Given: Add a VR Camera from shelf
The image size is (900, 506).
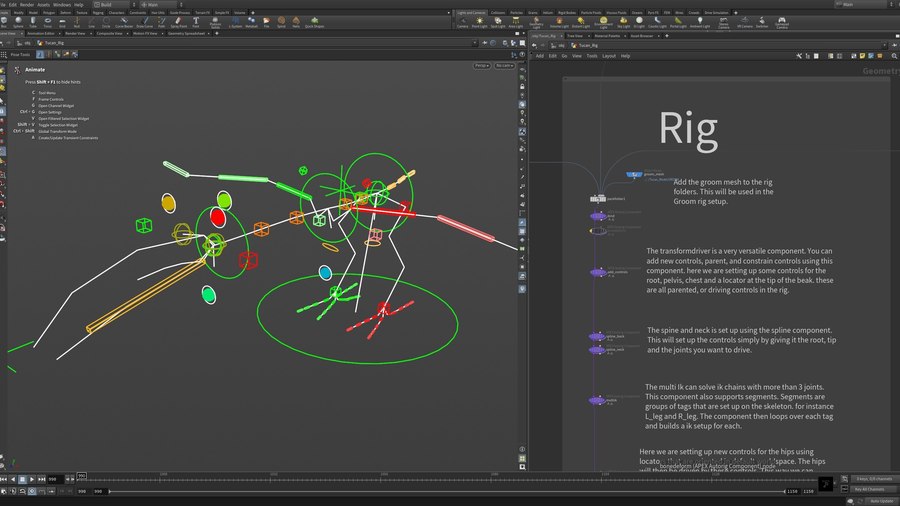Looking at the screenshot, I should pos(744,22).
